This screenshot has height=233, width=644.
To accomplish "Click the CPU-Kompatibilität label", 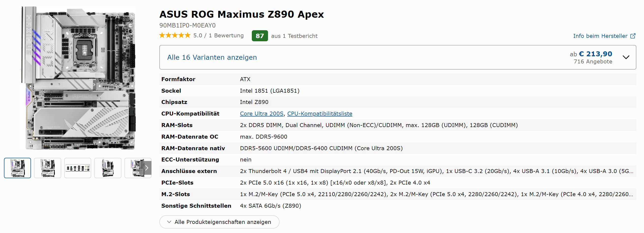I will click(x=190, y=114).
